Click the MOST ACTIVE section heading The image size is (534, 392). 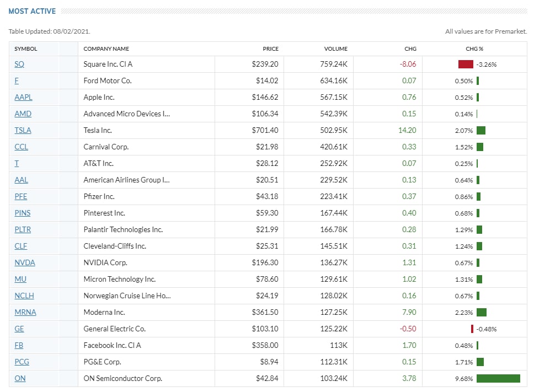pyautogui.click(x=32, y=11)
